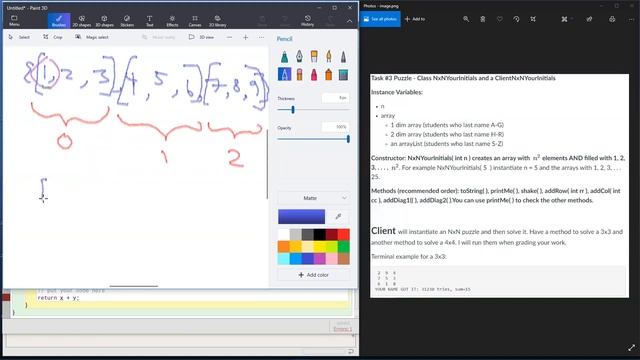This screenshot has height=360, width=640.
Task: Zoom in with the plus button
Action: (x=245, y=37)
